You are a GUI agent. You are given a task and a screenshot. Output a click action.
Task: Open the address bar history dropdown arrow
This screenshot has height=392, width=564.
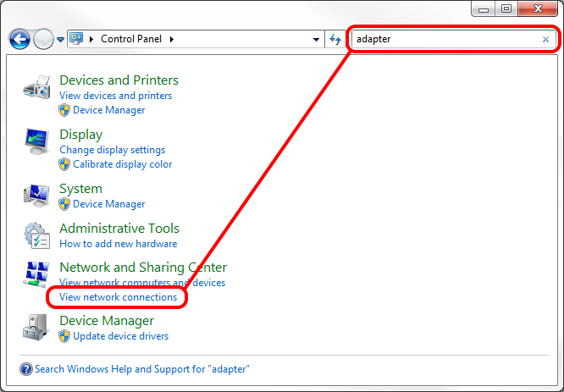(x=316, y=39)
